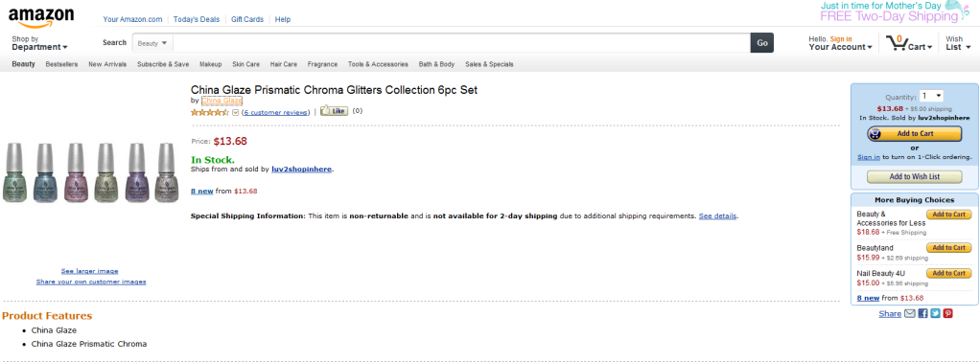Share via email envelope icon
Viewport: 980px width, 362px height.
pos(910,313)
